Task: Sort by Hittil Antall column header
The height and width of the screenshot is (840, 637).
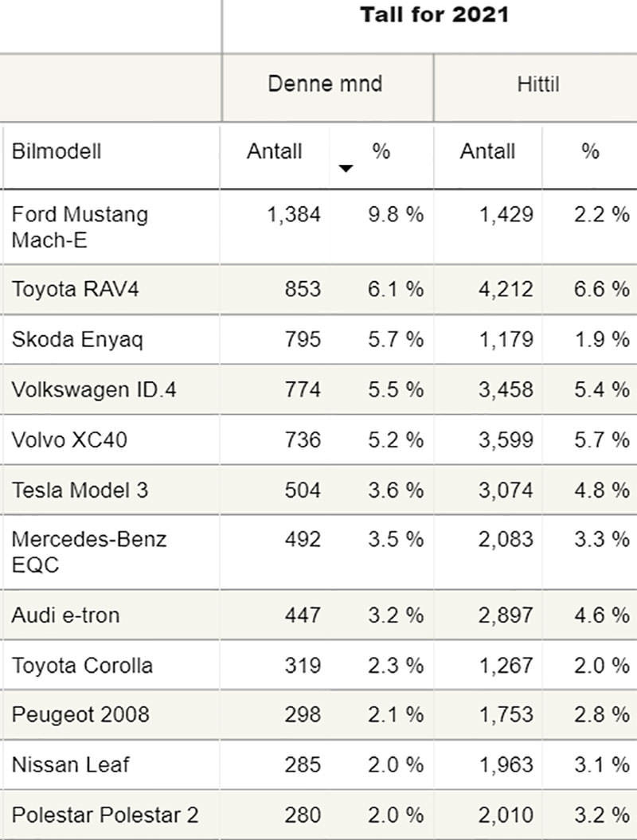Action: click(x=487, y=151)
